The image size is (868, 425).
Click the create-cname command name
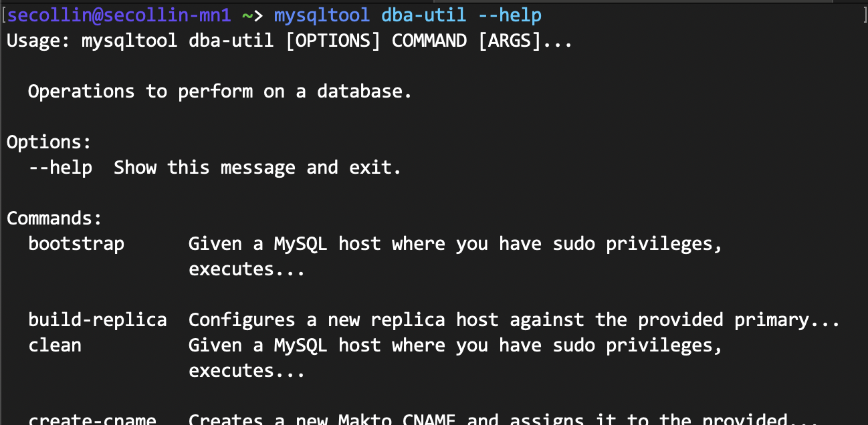(92, 419)
